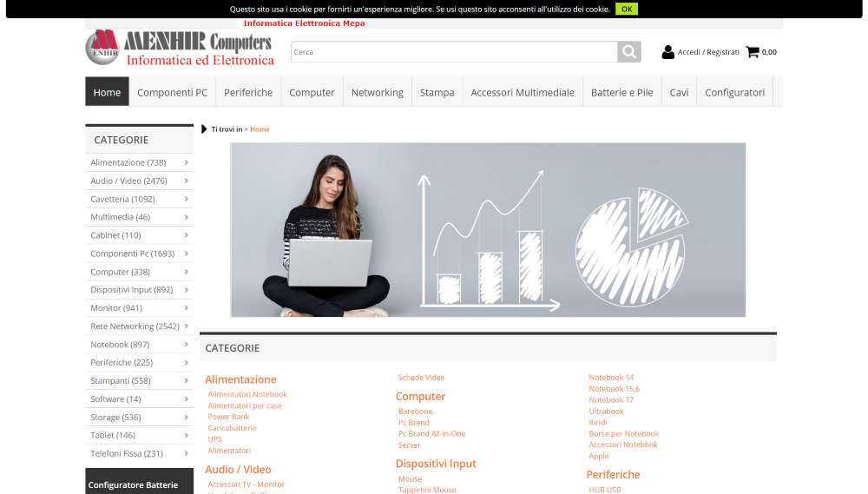
Task: Open Batterie e Pile menu
Action: click(621, 92)
